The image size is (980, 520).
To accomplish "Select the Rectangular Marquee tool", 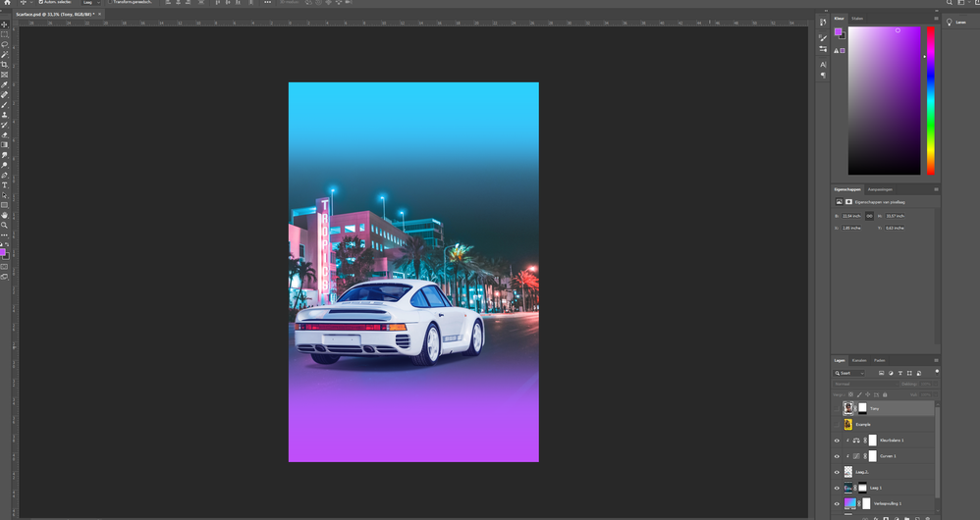I will (4, 34).
